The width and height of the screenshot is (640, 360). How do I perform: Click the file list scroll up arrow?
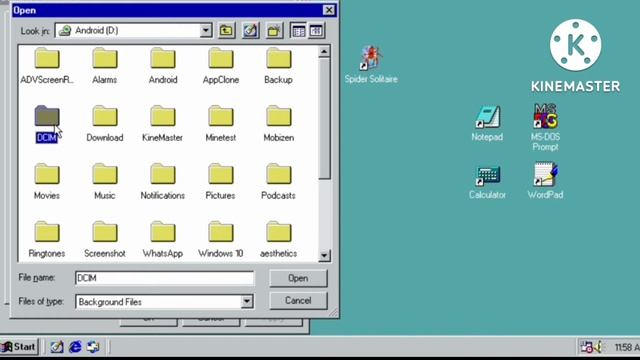pos(324,52)
